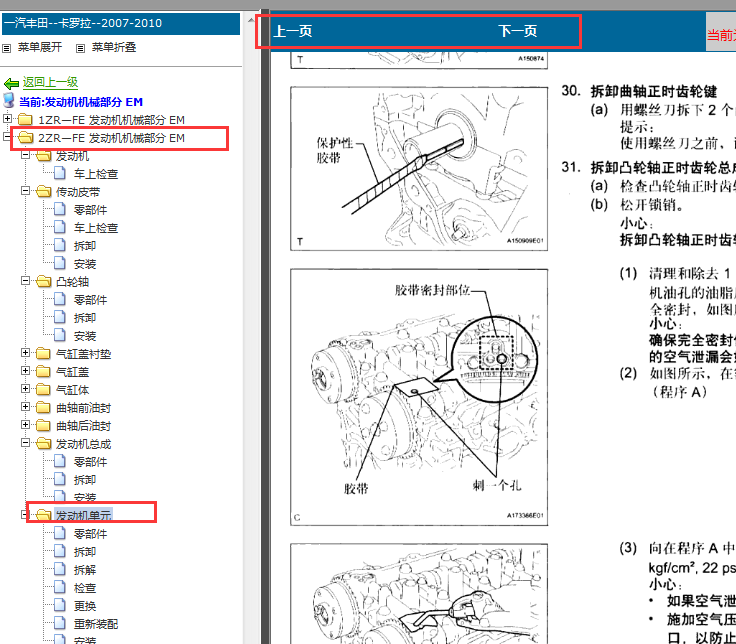Click computer icon beside 当前:发动机机械部分
Viewport: 736px width, 644px height.
8,101
